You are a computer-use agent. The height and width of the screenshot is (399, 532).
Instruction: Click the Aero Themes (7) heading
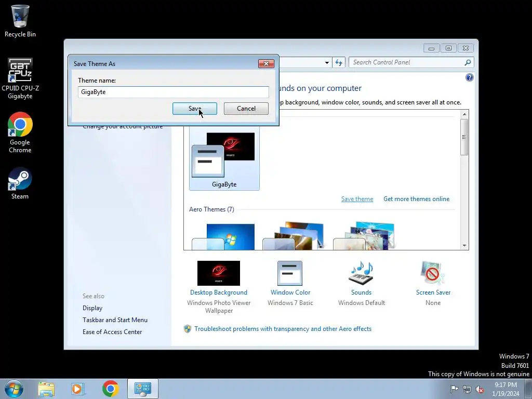pyautogui.click(x=211, y=209)
